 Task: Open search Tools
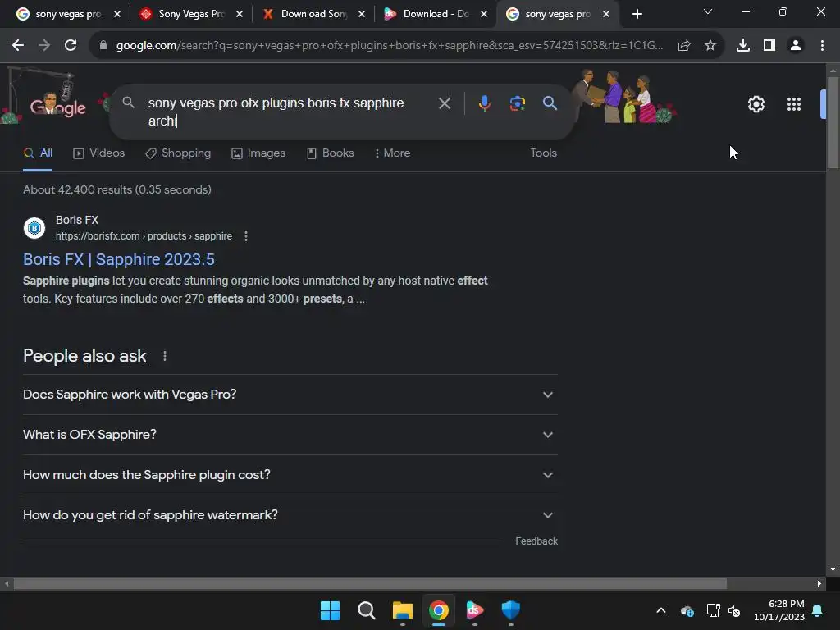coord(543,153)
